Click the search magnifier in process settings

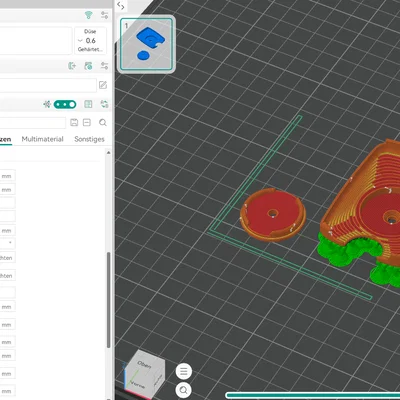103,122
